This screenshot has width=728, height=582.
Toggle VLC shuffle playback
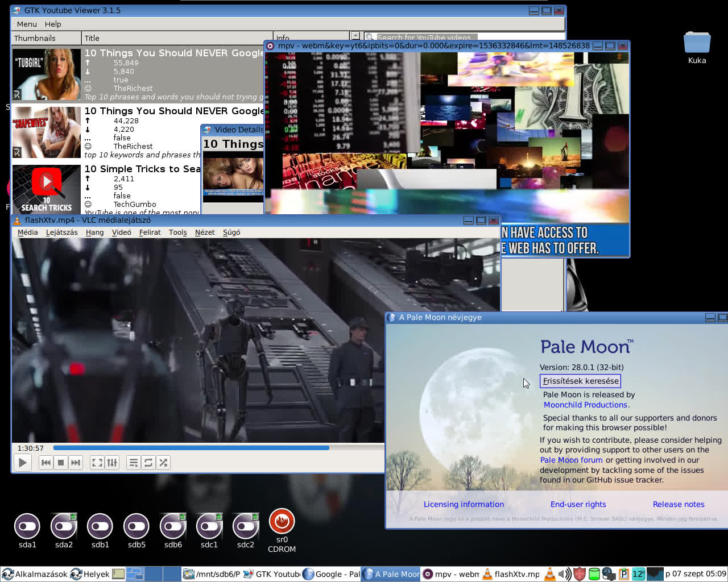[x=163, y=463]
